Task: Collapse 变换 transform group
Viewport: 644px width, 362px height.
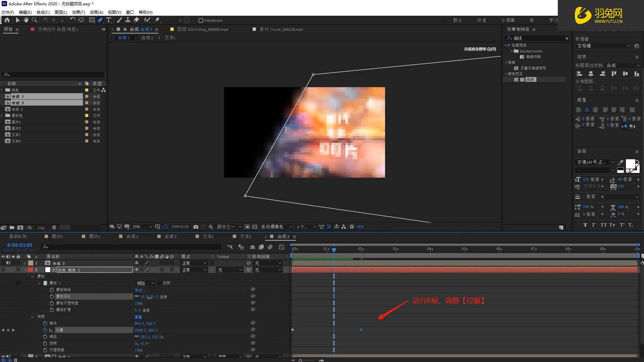Action: coord(33,317)
